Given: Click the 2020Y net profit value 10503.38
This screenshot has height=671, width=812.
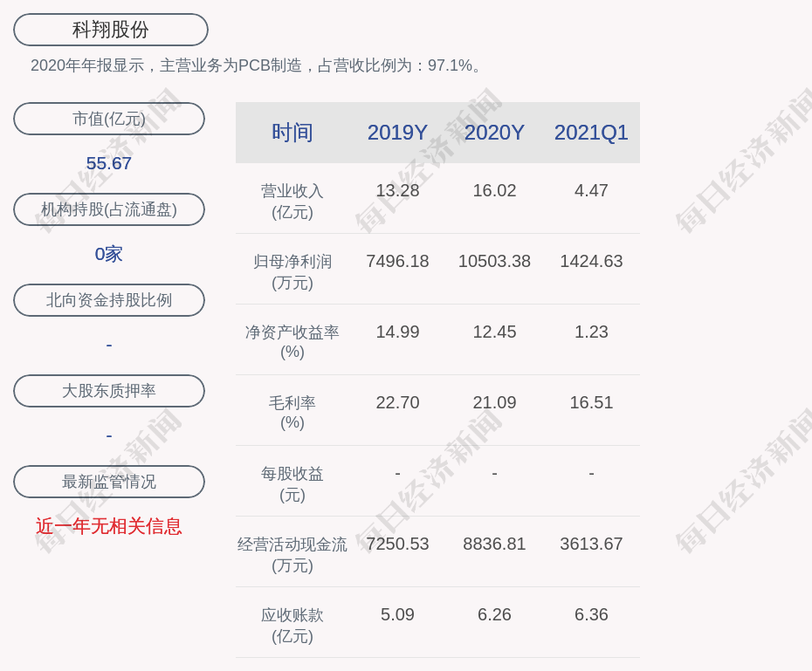Looking at the screenshot, I should [494, 261].
